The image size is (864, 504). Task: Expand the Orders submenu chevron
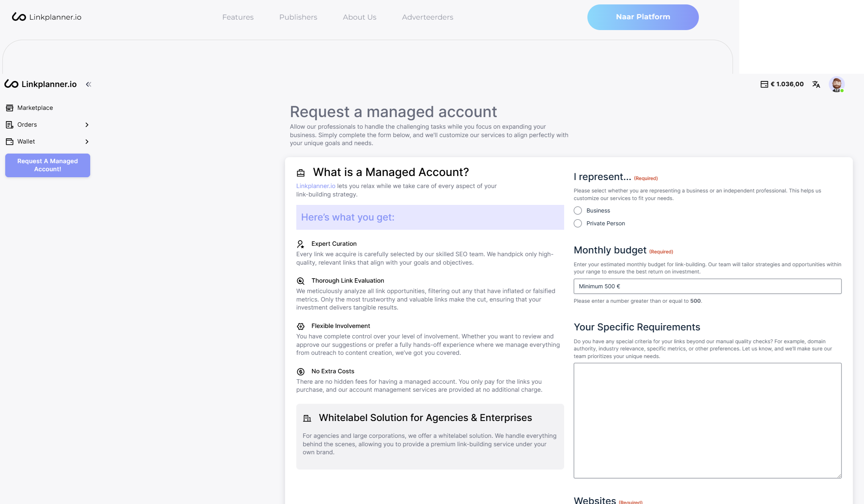click(x=87, y=125)
